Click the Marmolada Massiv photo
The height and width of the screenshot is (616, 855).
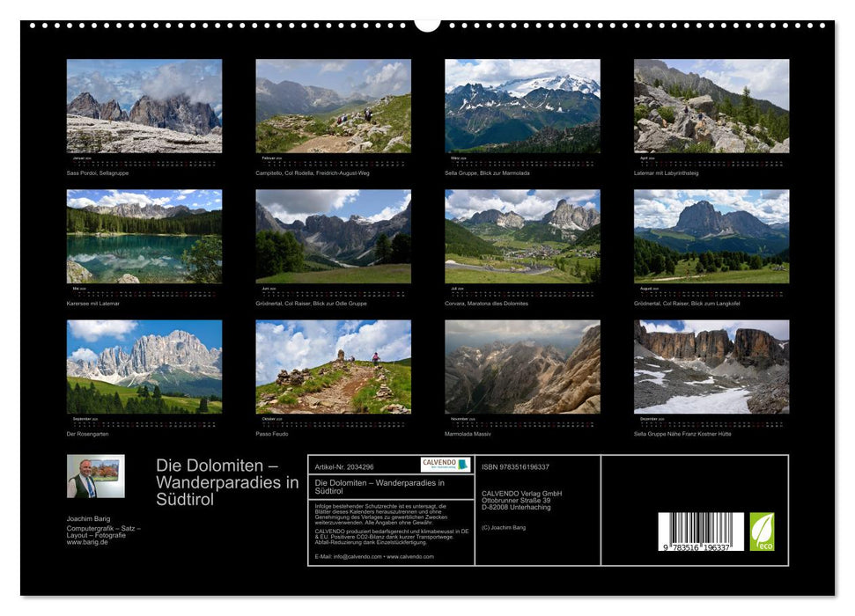(522, 366)
